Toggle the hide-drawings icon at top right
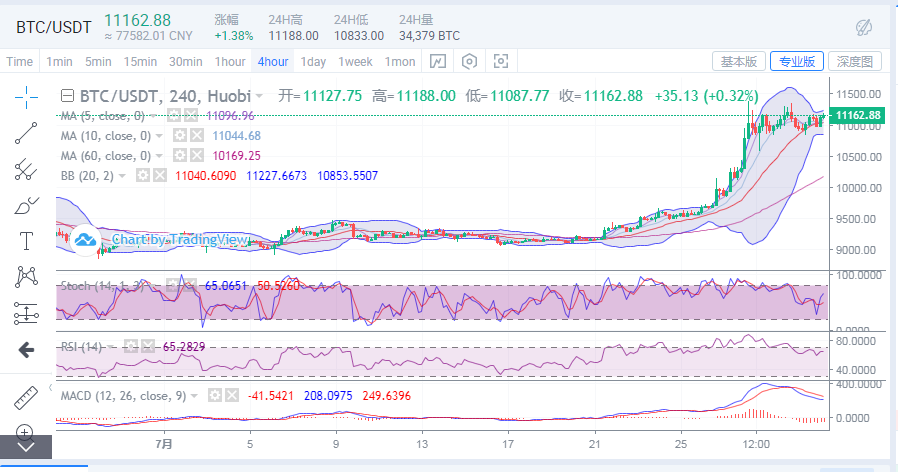The image size is (898, 472). tap(866, 27)
